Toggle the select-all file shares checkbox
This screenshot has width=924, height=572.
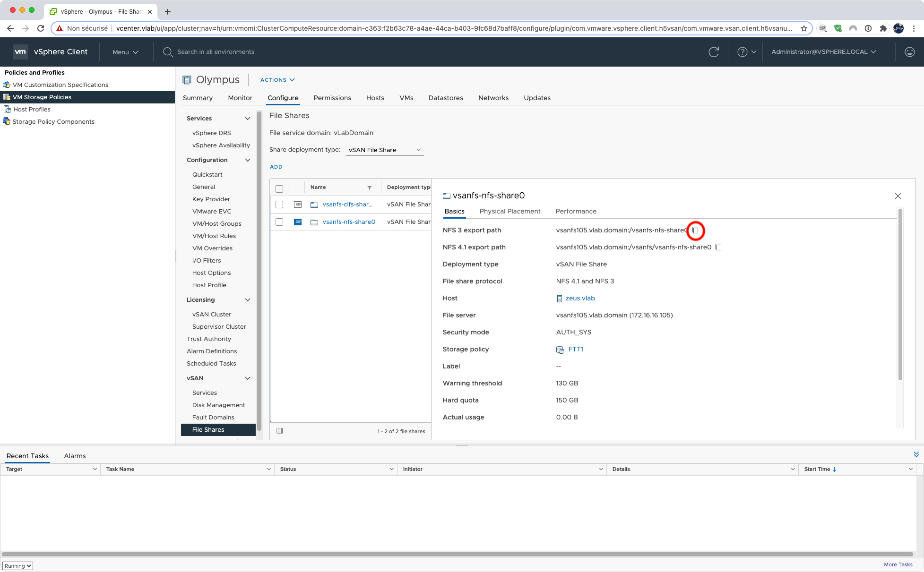pyautogui.click(x=279, y=188)
